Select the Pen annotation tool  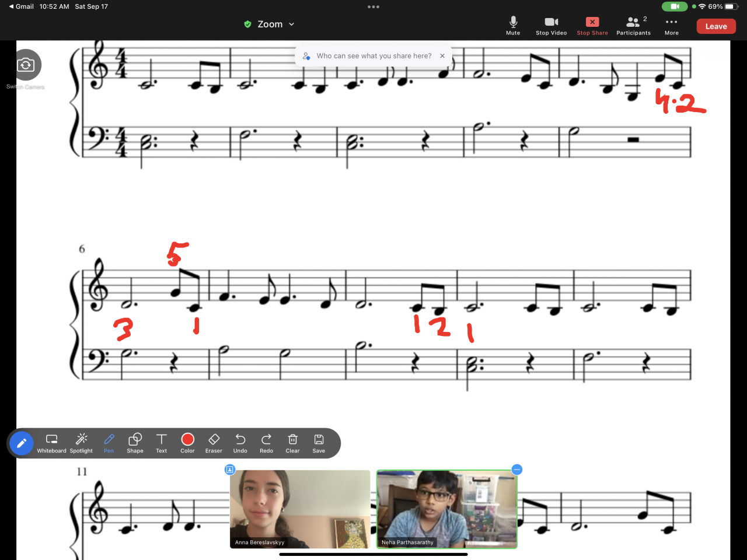pos(109,443)
